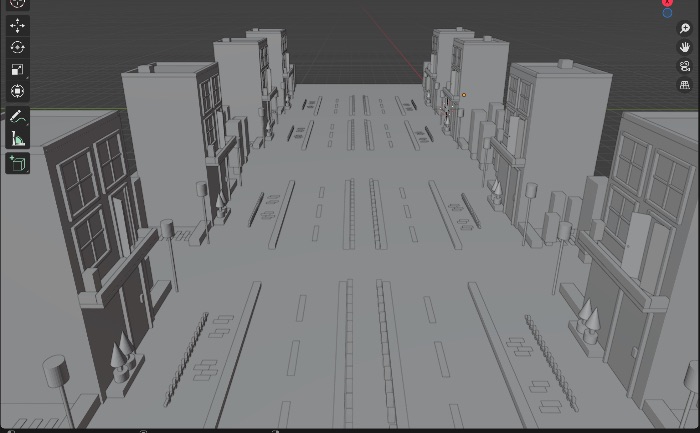This screenshot has height=433, width=700.
Task: Click the blue Z axis gizmo circle
Action: click(x=667, y=13)
